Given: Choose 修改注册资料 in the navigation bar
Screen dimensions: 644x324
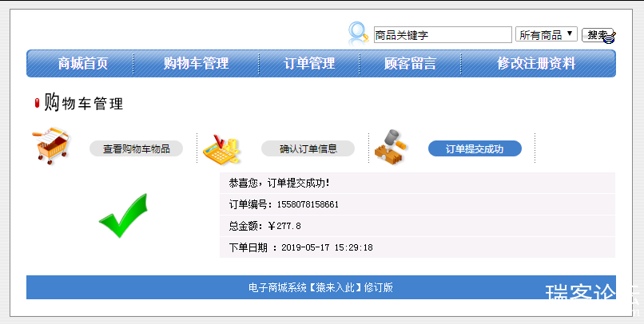Looking at the screenshot, I should [x=536, y=64].
